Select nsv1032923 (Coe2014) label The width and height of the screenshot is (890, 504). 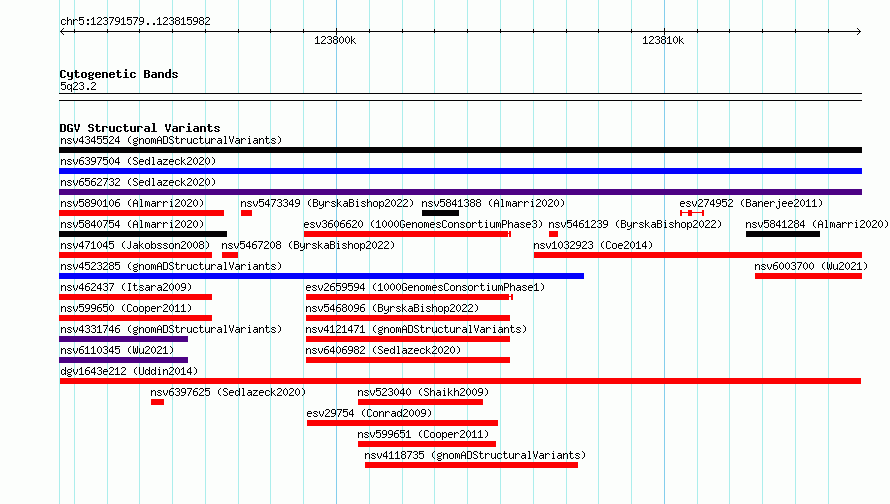click(x=593, y=245)
